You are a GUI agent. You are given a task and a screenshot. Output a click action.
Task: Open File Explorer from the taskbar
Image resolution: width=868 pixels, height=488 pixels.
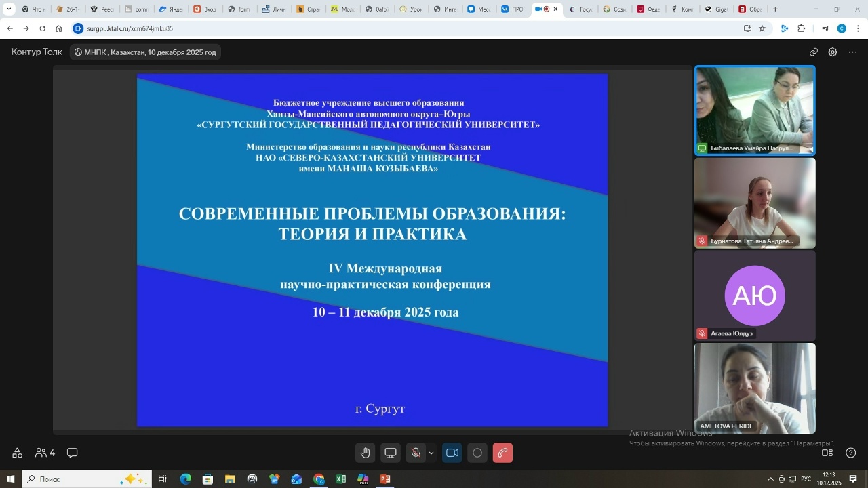(x=230, y=479)
